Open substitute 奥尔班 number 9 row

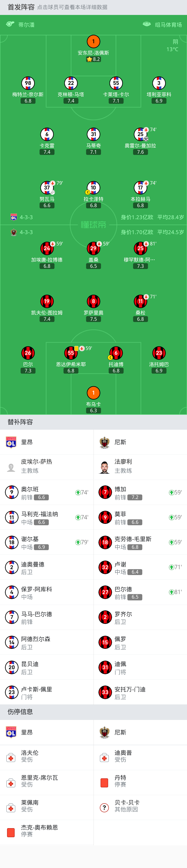click(47, 492)
